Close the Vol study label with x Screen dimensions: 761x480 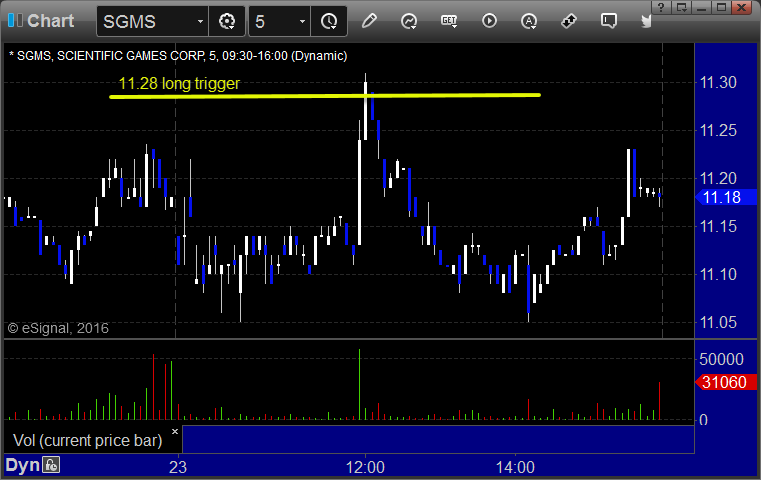tap(175, 431)
